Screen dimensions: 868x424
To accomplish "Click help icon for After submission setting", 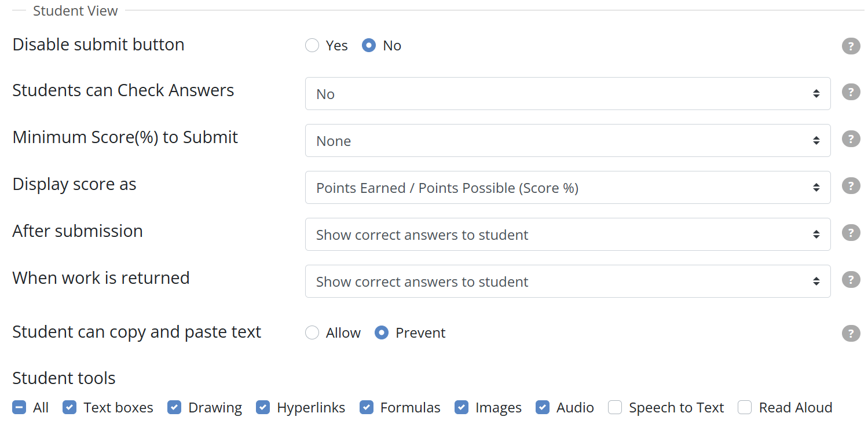I will [x=851, y=233].
